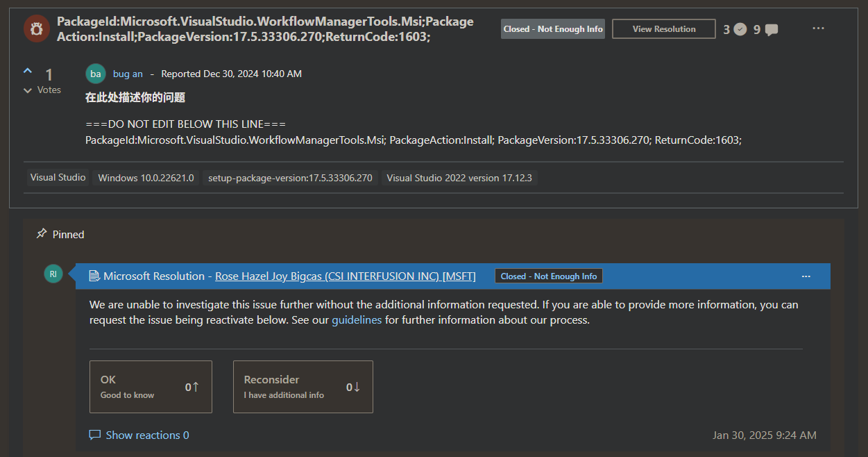Viewport: 868px width, 457px height.
Task: Click the View Resolution button
Action: click(664, 29)
